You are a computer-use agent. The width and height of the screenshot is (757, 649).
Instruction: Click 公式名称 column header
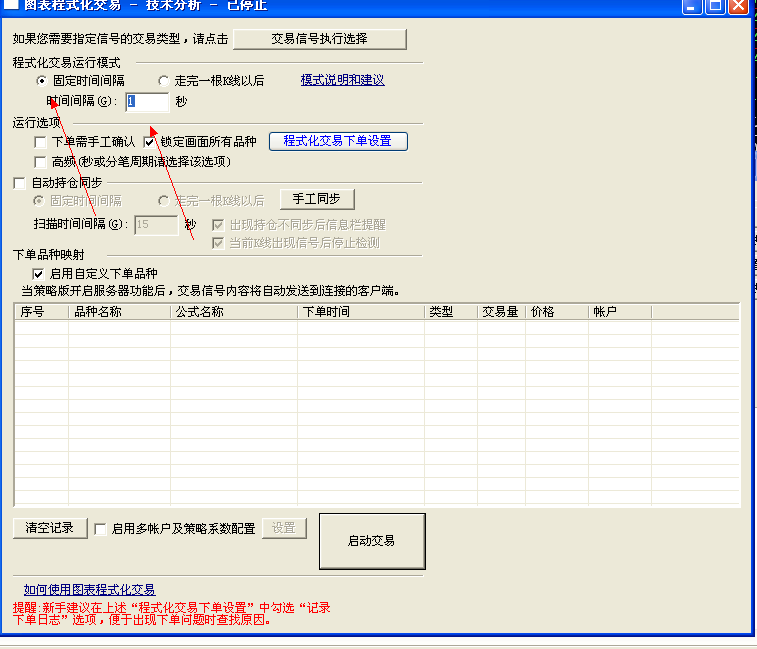tap(234, 312)
